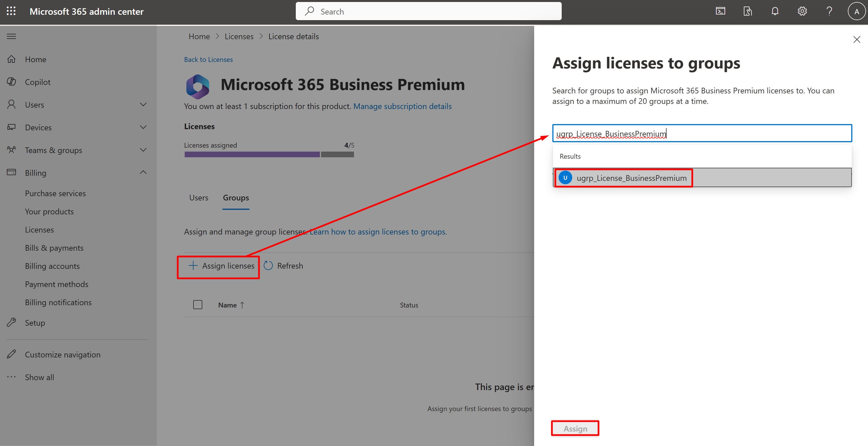Click the Show all ellipsis icon
Image resolution: width=868 pixels, height=446 pixels.
pos(11,377)
